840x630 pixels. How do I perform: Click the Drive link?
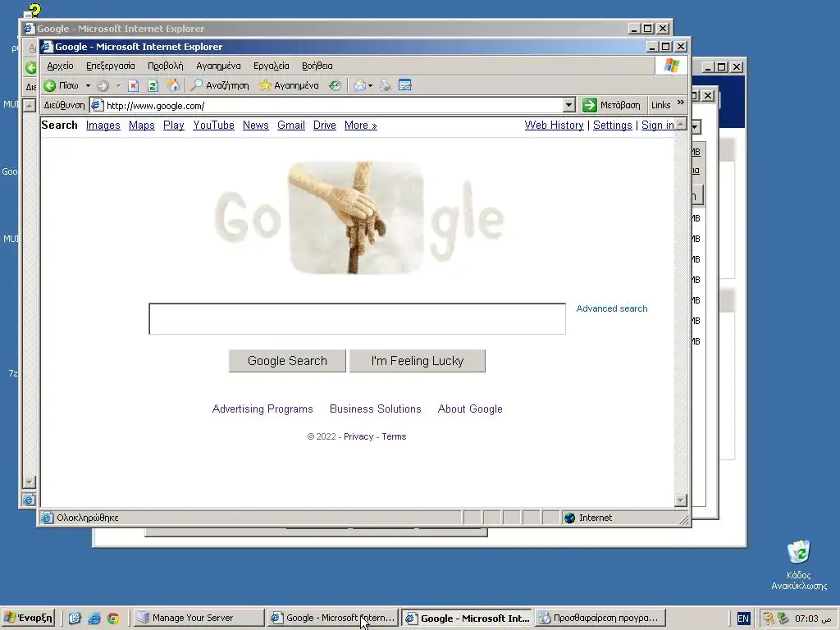point(325,125)
